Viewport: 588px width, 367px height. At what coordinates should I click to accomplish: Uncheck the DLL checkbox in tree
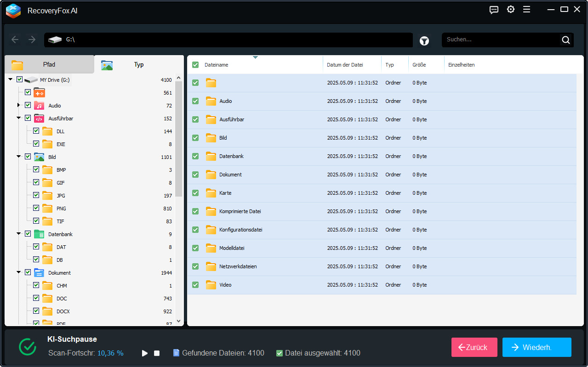pos(36,131)
